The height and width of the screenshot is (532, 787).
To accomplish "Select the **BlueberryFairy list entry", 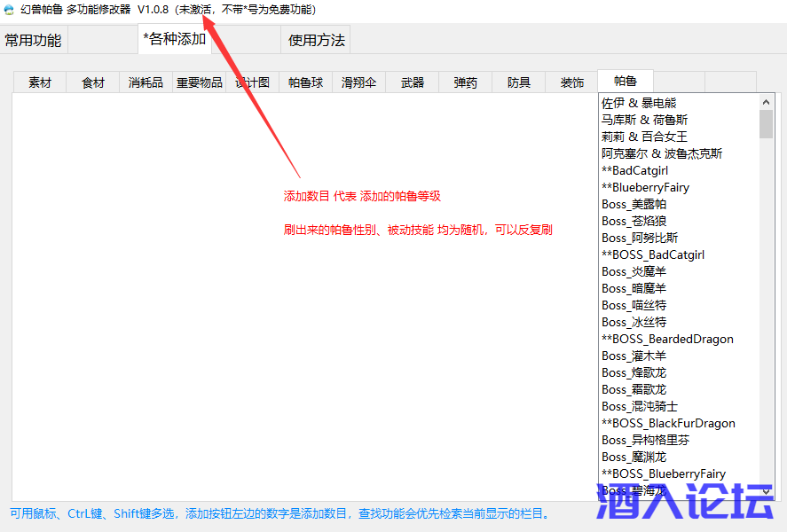I will [645, 187].
